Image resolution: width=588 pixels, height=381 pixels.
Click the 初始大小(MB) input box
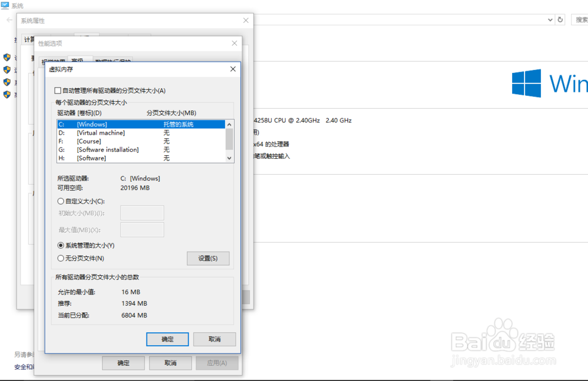point(142,213)
